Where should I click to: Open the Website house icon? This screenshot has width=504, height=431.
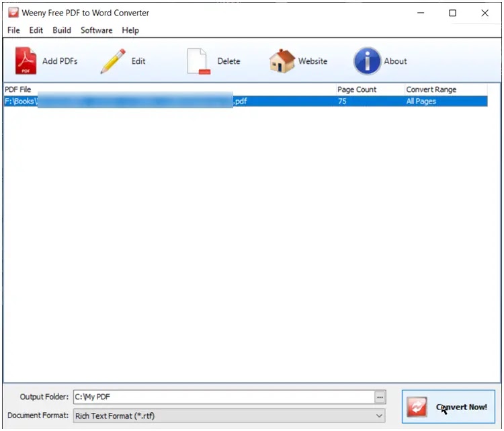pos(282,61)
